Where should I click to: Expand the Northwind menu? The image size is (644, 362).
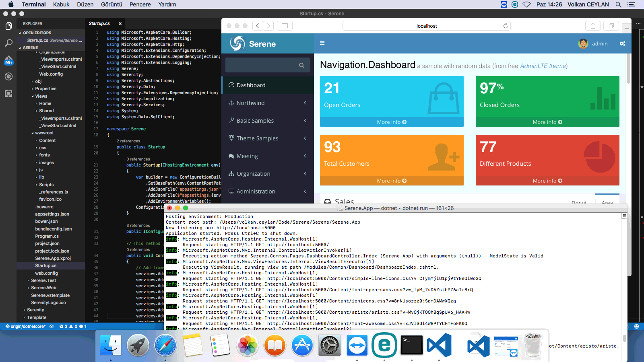[x=267, y=103]
